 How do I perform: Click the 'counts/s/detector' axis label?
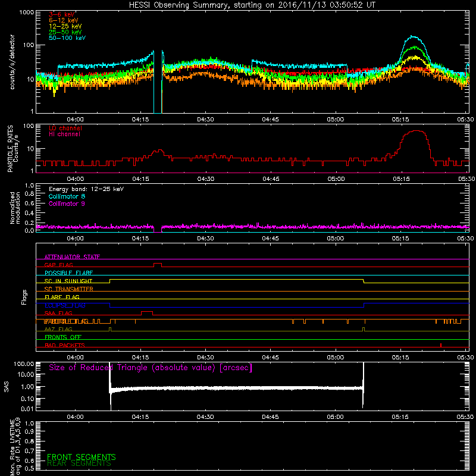pos(12,62)
